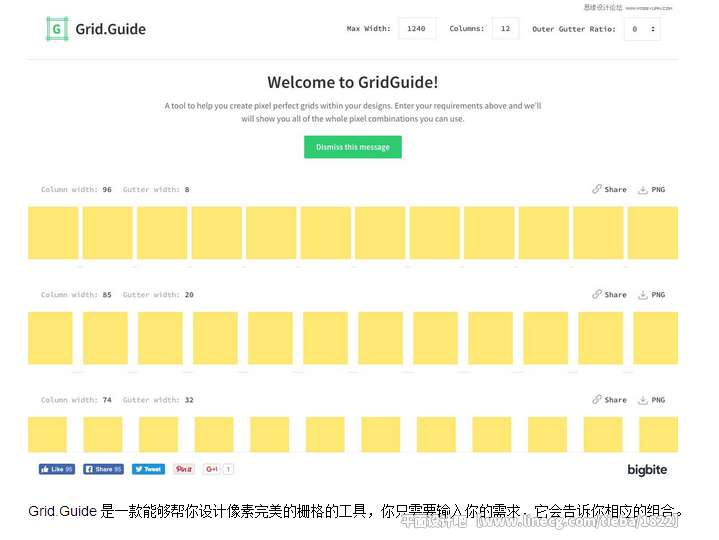719x540 pixels.
Task: Click first yellow column in the 74-width grid
Action: click(47, 435)
